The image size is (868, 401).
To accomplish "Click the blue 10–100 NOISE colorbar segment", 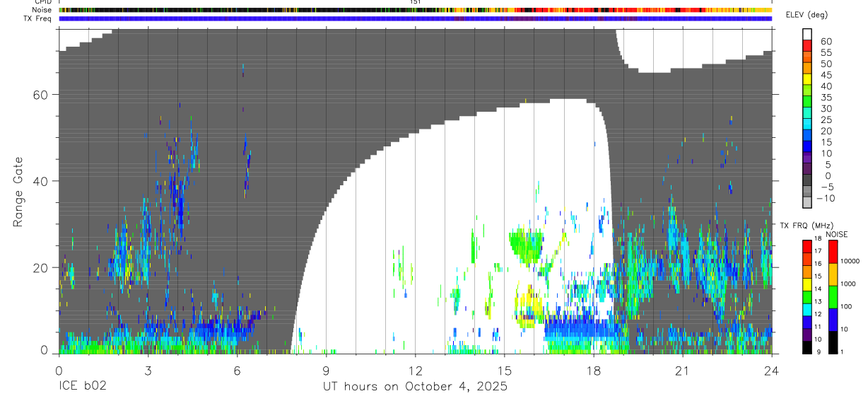I will pyautogui.click(x=833, y=318).
